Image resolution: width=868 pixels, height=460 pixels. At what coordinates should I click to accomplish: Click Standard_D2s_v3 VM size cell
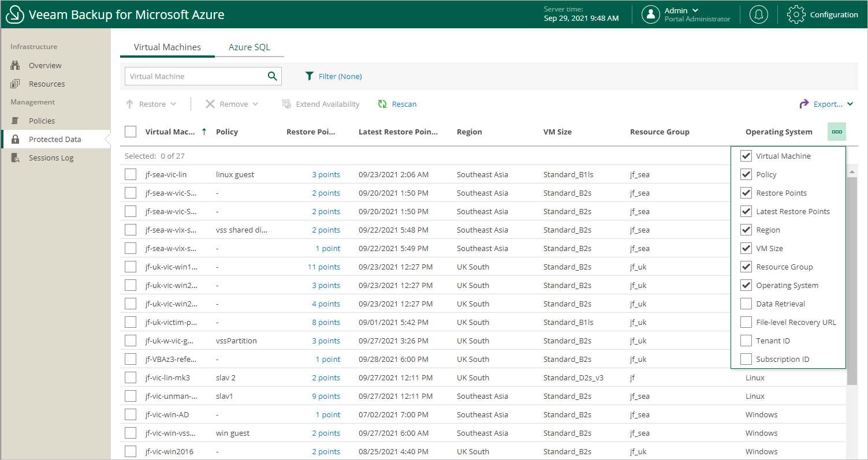tap(573, 377)
